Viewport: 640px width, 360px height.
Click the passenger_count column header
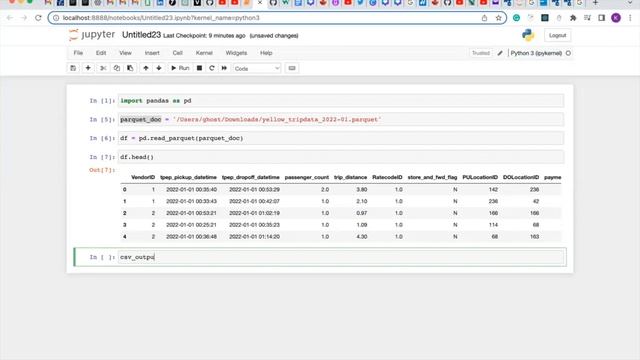[x=307, y=177]
